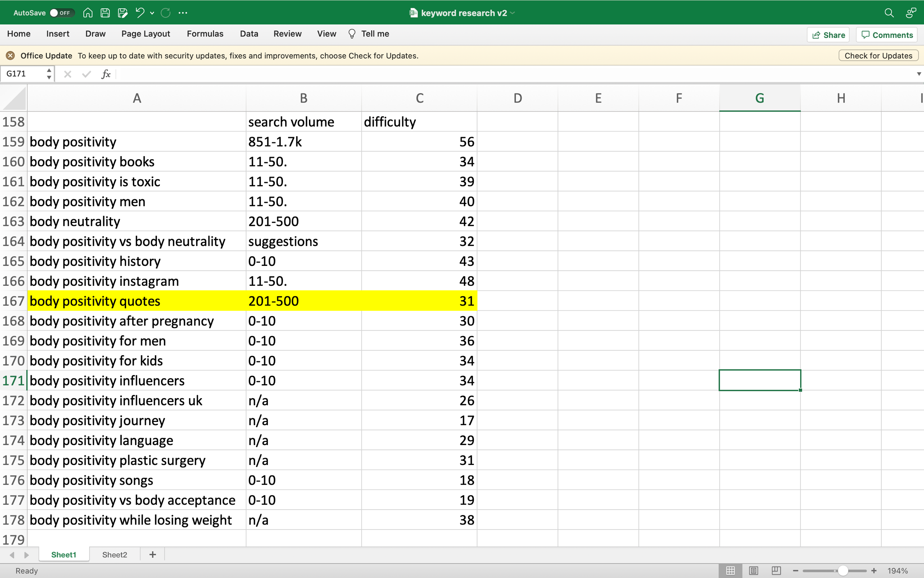The width and height of the screenshot is (924, 578).
Task: Select cell 'body neutrality'
Action: pyautogui.click(x=137, y=221)
